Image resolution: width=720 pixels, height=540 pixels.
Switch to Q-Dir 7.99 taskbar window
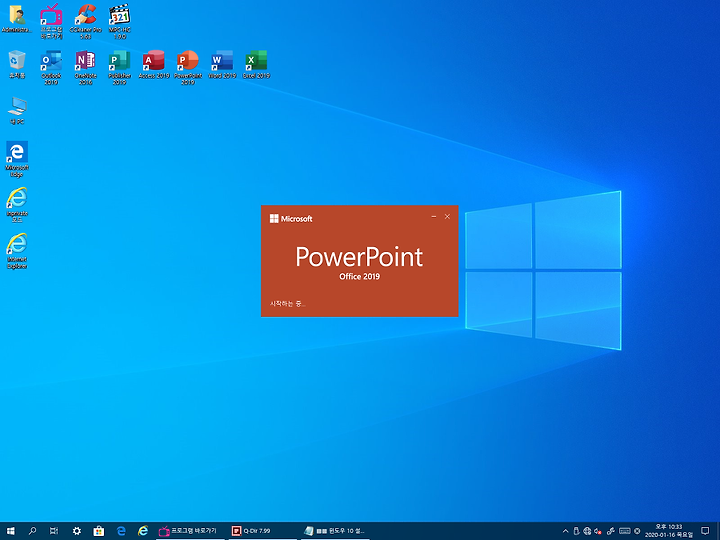[263, 531]
